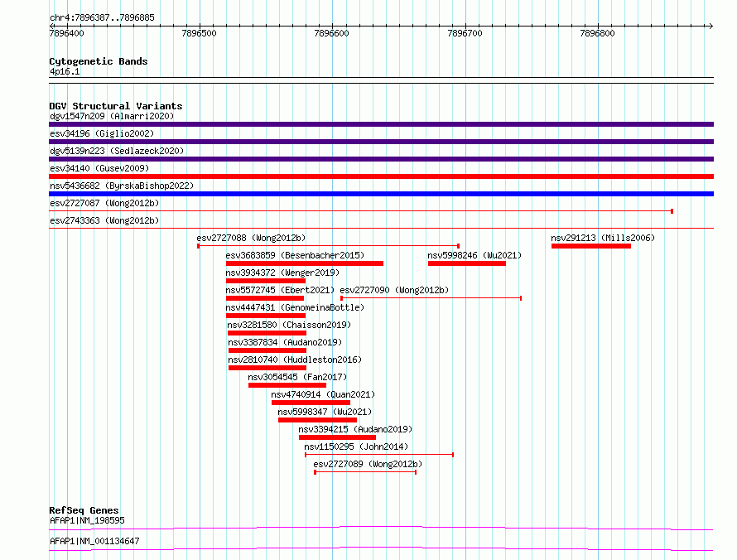
Task: Click the esv2727090 (Wong2012b) thin line feature
Action: (431, 298)
